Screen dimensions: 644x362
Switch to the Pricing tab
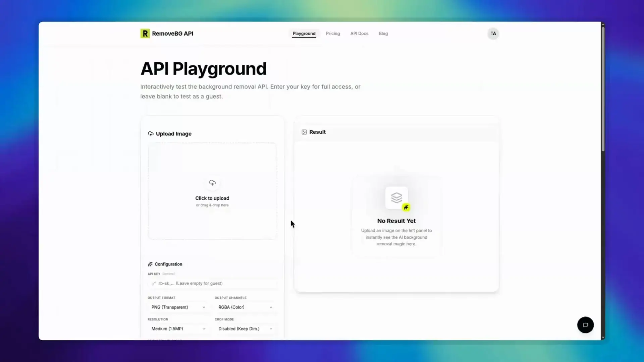[x=333, y=34]
